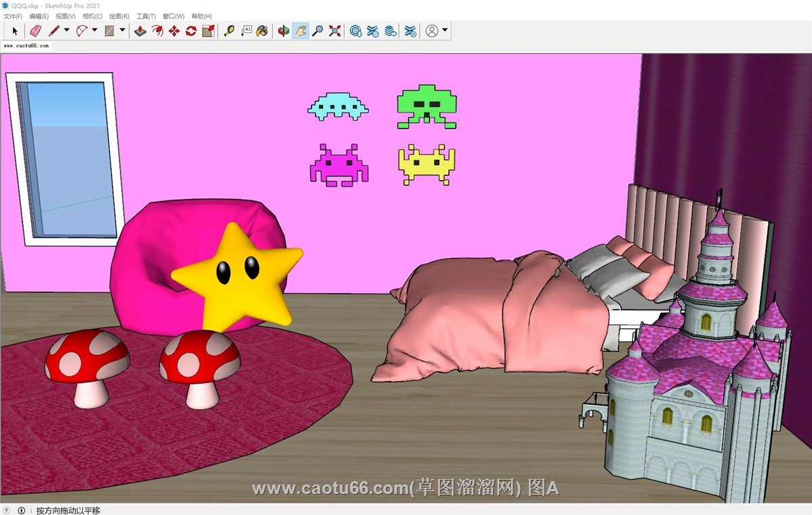Activate the Push/Pull tool
Screen dimensions: 812x515
pyautogui.click(x=140, y=31)
